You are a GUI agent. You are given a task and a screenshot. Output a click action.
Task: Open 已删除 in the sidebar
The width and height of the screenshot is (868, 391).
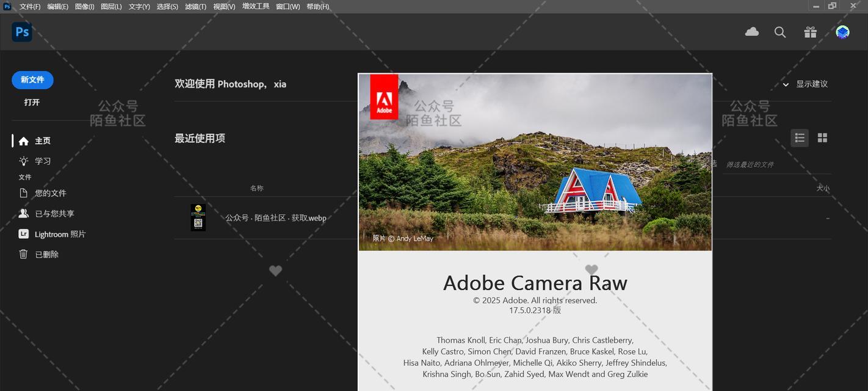46,254
